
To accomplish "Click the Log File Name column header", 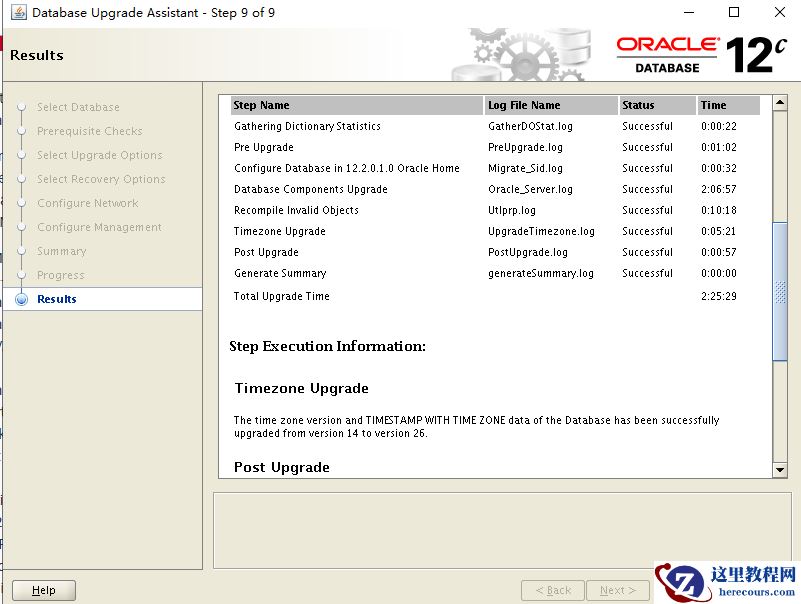I will pos(551,105).
